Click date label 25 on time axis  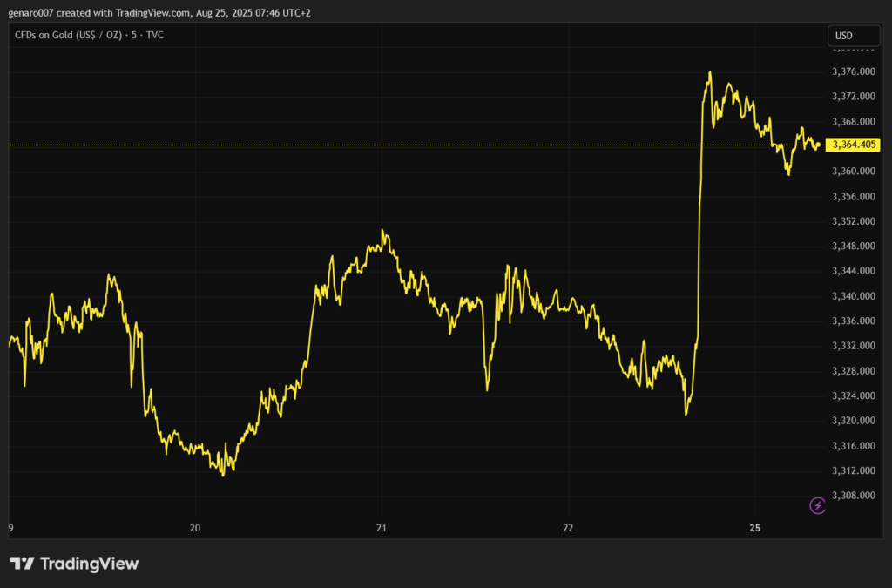[755, 528]
